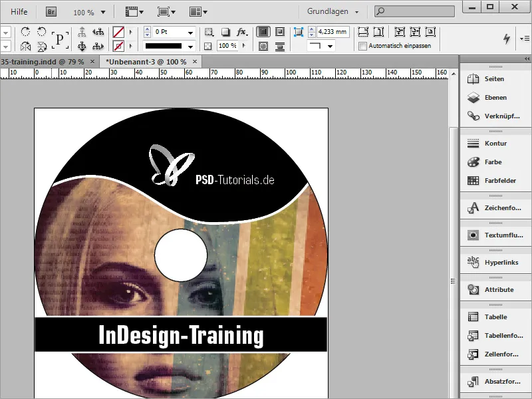Click the P flip/rotate preview indicator
This screenshot has height=399, width=532.
60,39
